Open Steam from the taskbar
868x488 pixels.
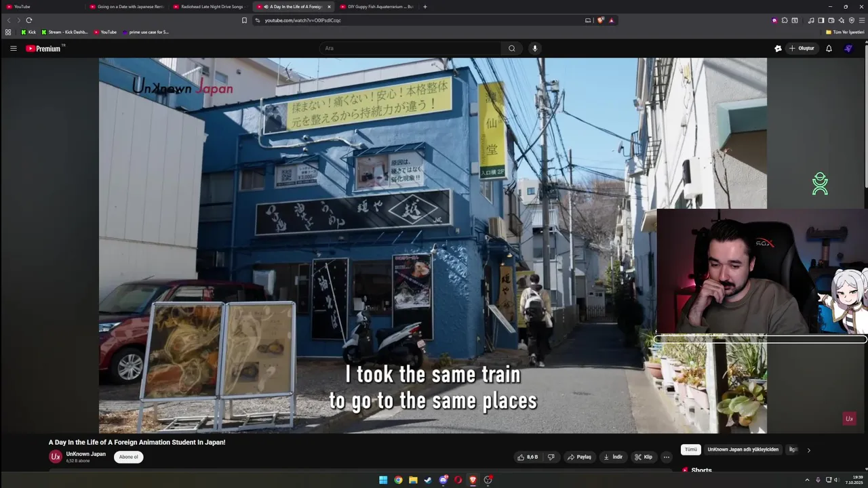[428, 480]
